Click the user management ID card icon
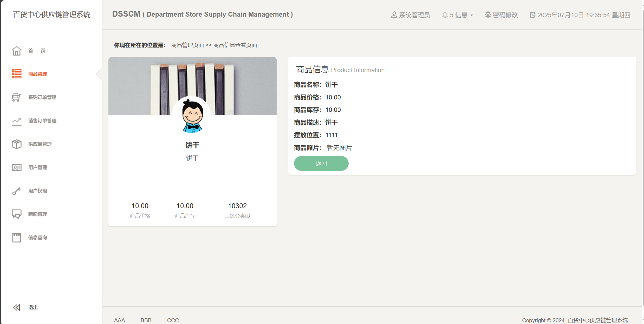Screen dimensions: 644x324 coord(16,168)
